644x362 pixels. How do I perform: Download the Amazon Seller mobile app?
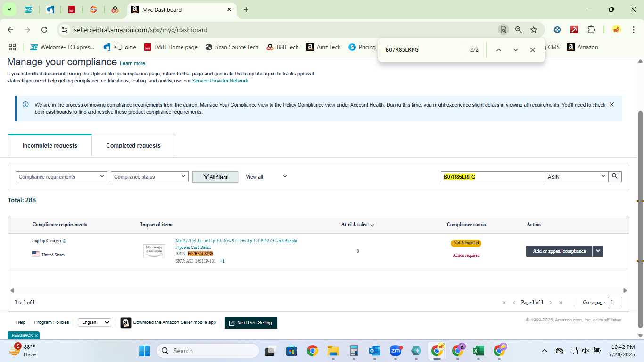[x=168, y=322]
